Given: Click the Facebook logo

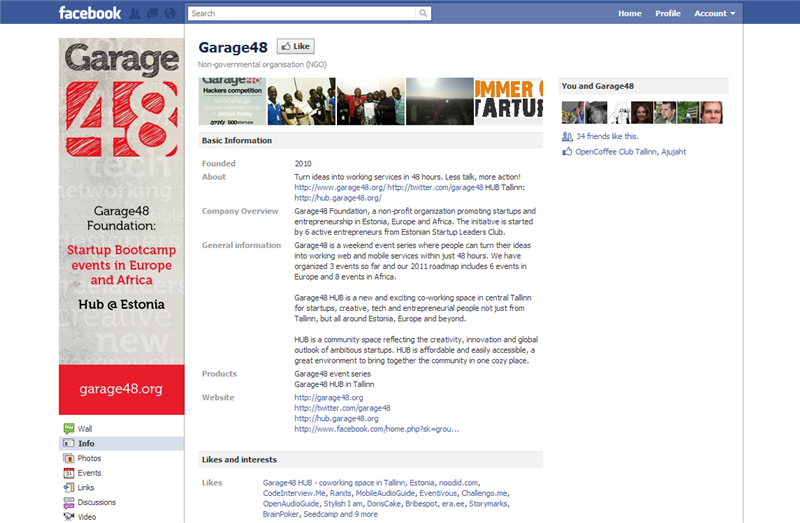Looking at the screenshot, I should (x=89, y=13).
